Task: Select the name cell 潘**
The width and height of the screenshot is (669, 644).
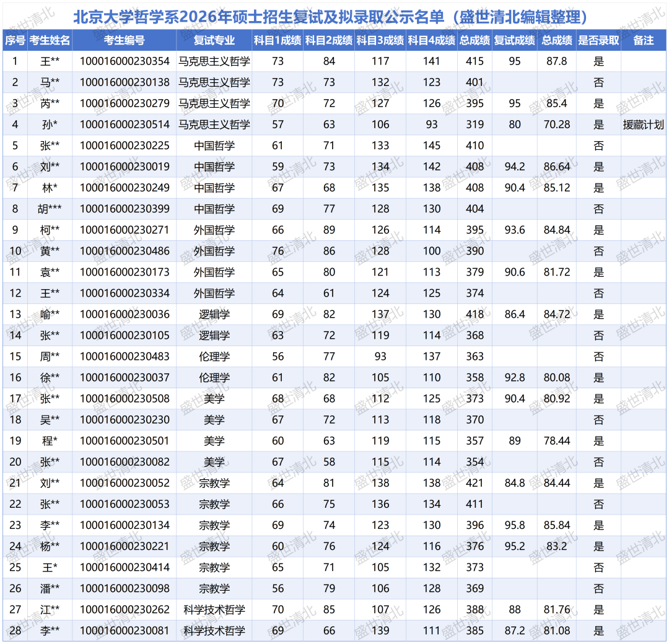Action: pyautogui.click(x=50, y=588)
